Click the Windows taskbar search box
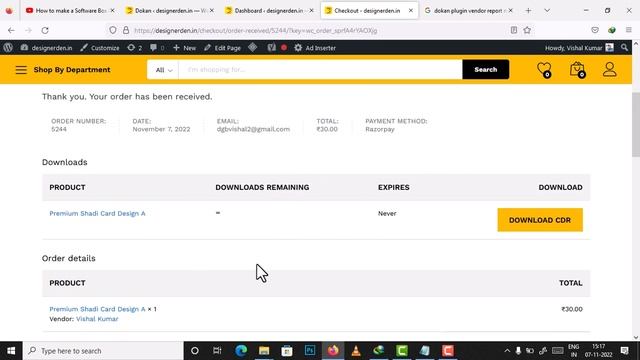The height and width of the screenshot is (360, 640). pos(103,351)
